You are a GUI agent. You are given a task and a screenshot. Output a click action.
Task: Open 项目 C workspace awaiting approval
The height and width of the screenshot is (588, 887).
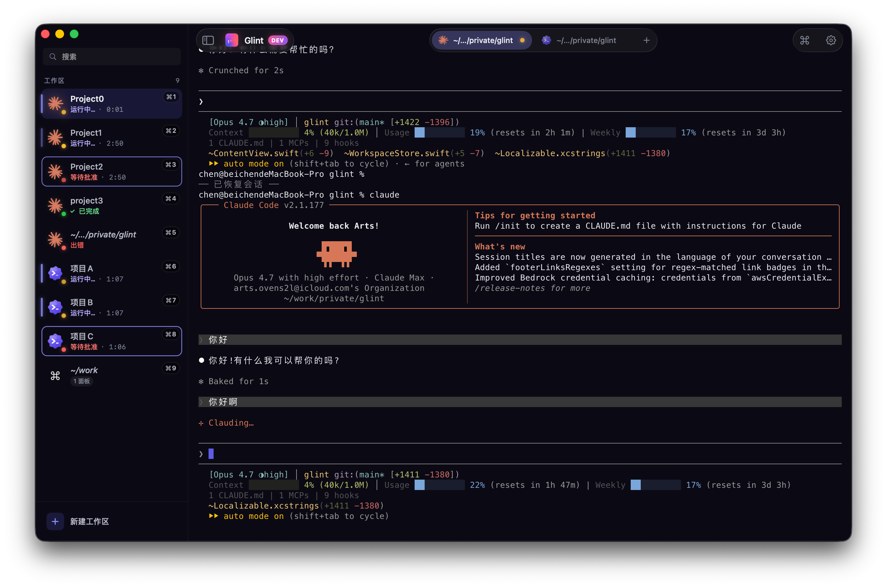pyautogui.click(x=112, y=341)
